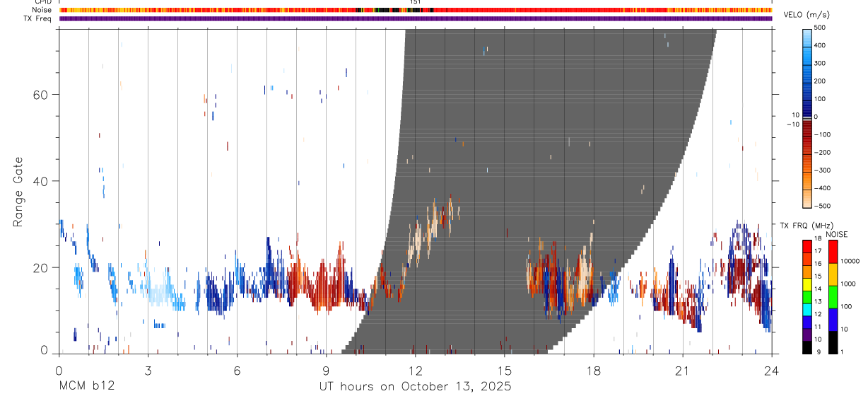Viewport: 868px width, 401px height.
Task: Click the blue segment of NOISE legend
Action: [x=833, y=320]
